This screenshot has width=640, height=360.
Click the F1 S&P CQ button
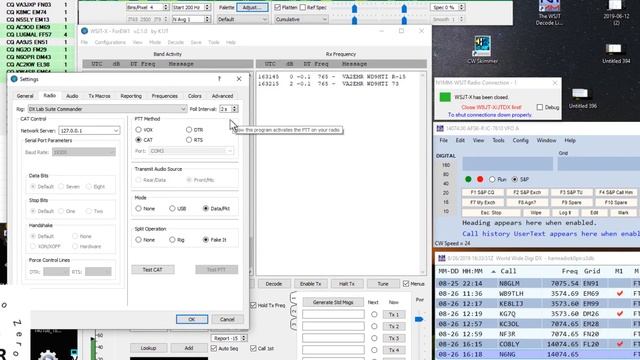[482, 192]
